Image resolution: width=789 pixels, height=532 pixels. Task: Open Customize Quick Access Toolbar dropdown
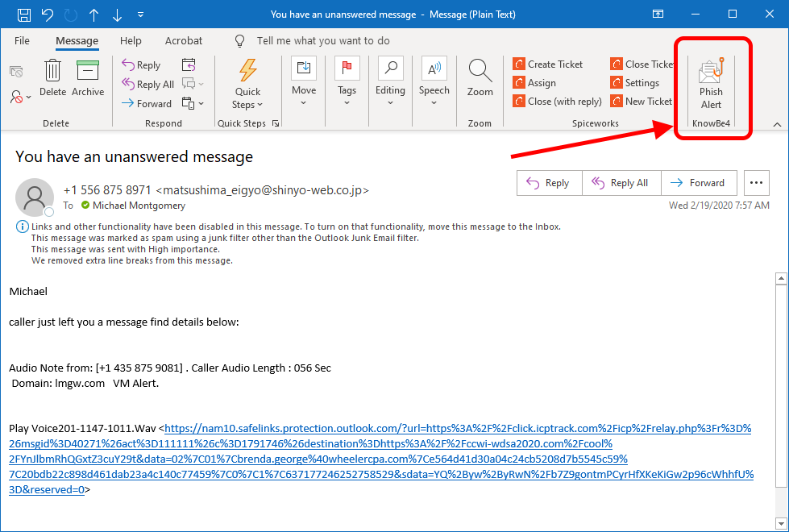pyautogui.click(x=140, y=15)
